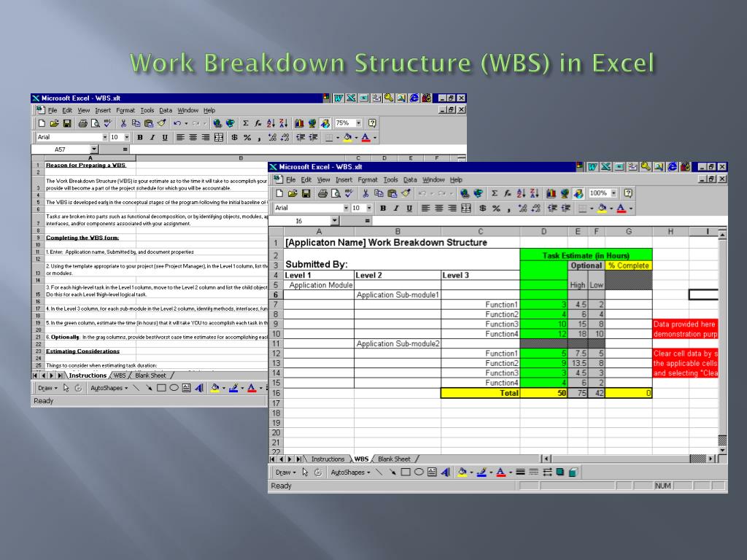The width and height of the screenshot is (747, 560).
Task: Open Print Preview in the front Excel window
Action: 336,193
